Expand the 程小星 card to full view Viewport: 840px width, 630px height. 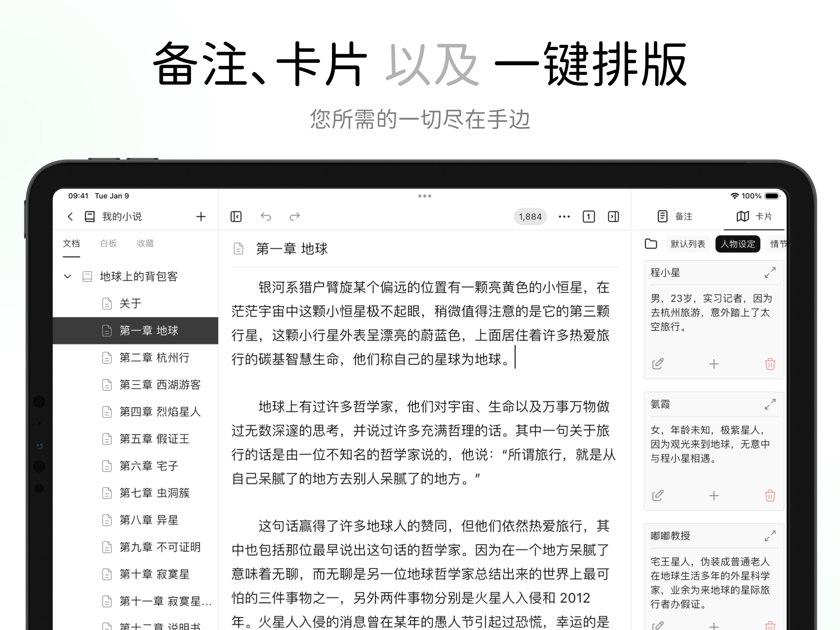click(770, 273)
